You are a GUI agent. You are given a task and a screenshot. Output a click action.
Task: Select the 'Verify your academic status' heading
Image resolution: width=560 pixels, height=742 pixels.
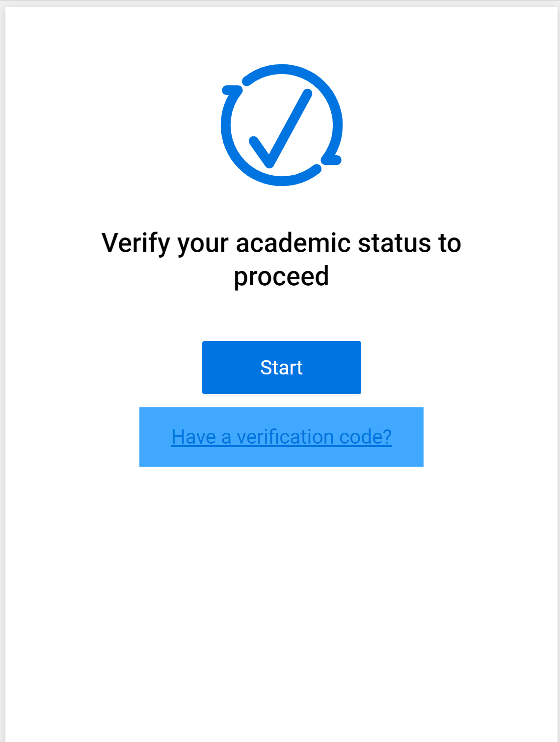281,259
